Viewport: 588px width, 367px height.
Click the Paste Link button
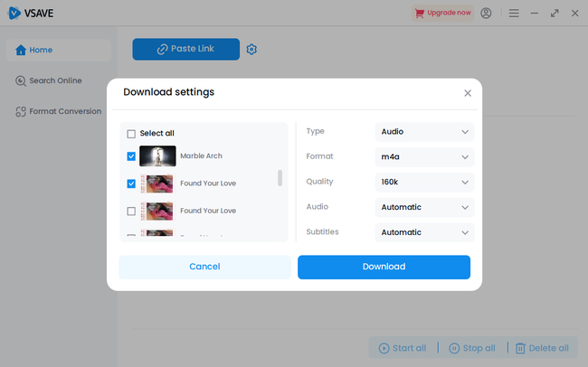[186, 49]
